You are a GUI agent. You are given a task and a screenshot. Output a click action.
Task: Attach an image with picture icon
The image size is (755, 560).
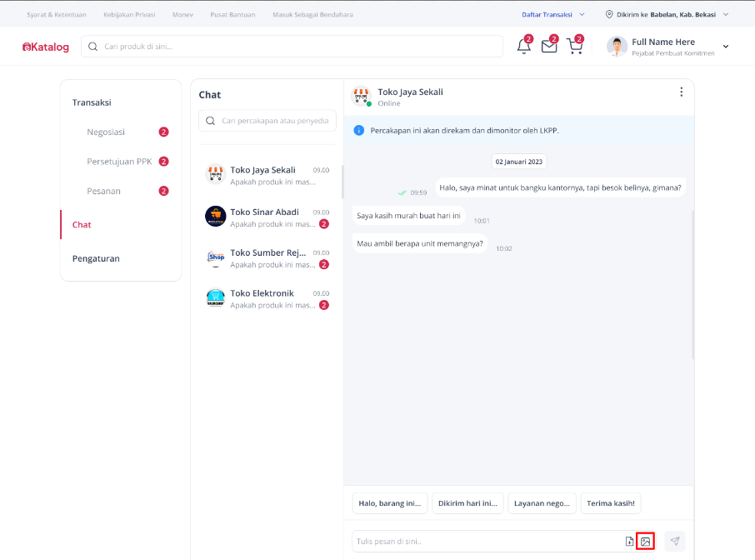point(645,541)
